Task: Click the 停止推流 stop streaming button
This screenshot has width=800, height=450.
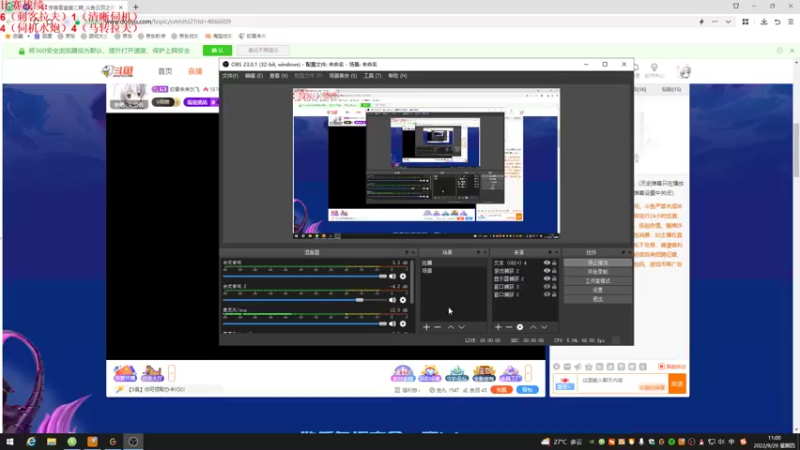Action: 597,263
